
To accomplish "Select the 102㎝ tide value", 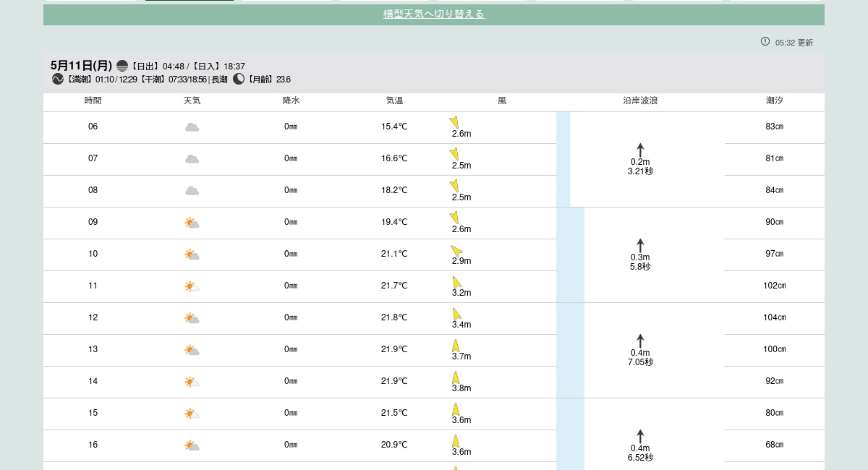I will coord(775,286).
